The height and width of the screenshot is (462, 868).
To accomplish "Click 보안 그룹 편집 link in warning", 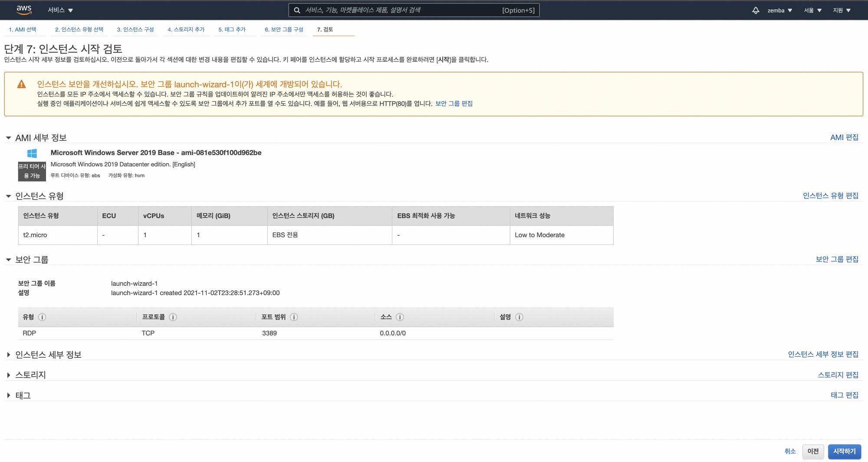I will 454,103.
